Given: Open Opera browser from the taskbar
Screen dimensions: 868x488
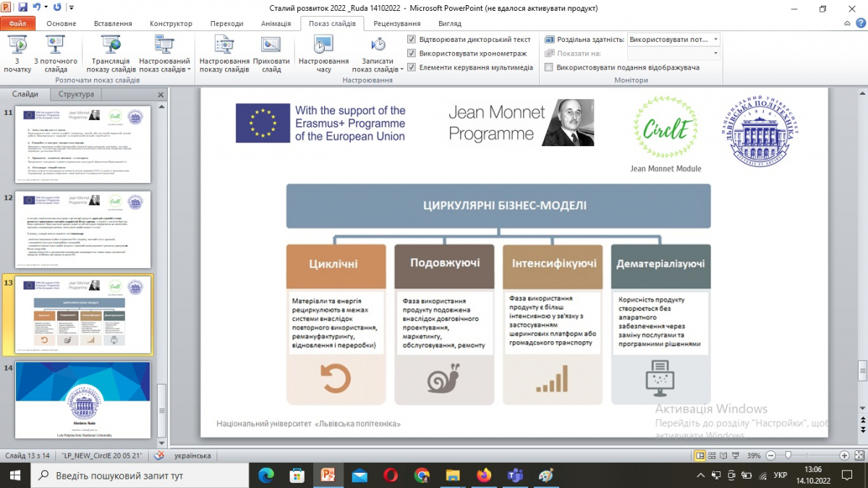Looking at the screenshot, I should [391, 475].
